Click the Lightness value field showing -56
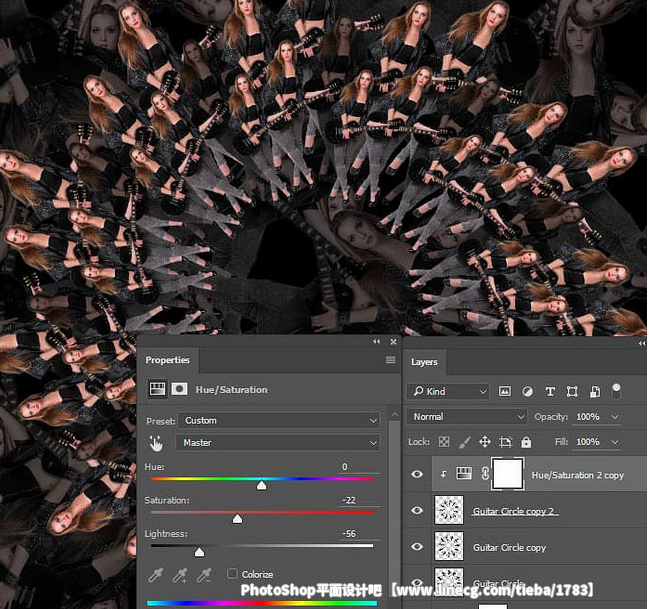Viewport: 649px width, 609px height. 359,534
